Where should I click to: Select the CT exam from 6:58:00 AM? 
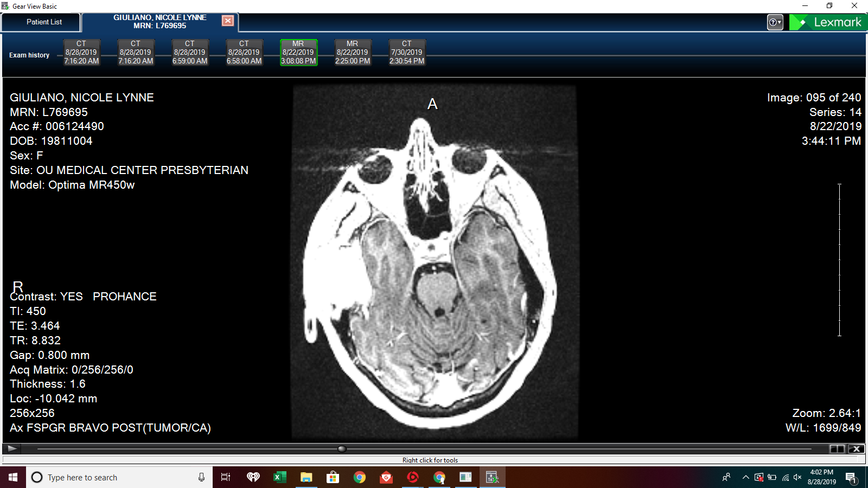[244, 53]
